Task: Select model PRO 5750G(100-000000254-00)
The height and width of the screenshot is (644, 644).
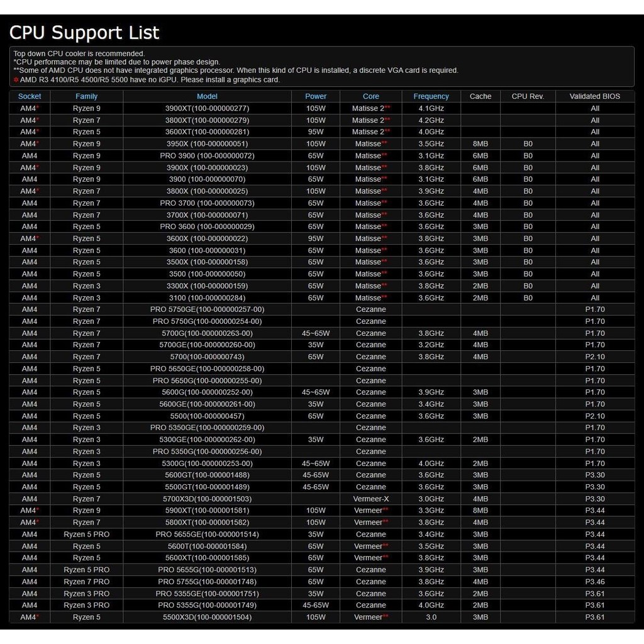Action: click(207, 321)
